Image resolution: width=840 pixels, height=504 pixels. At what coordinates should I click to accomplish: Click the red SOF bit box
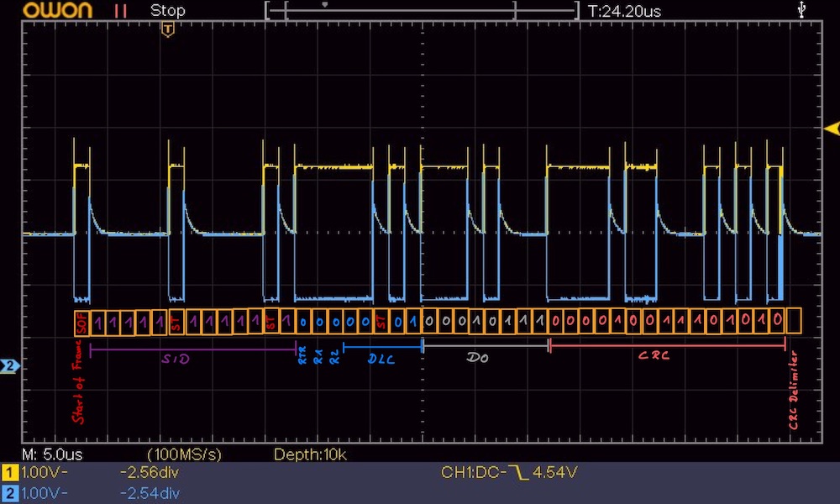(82, 323)
